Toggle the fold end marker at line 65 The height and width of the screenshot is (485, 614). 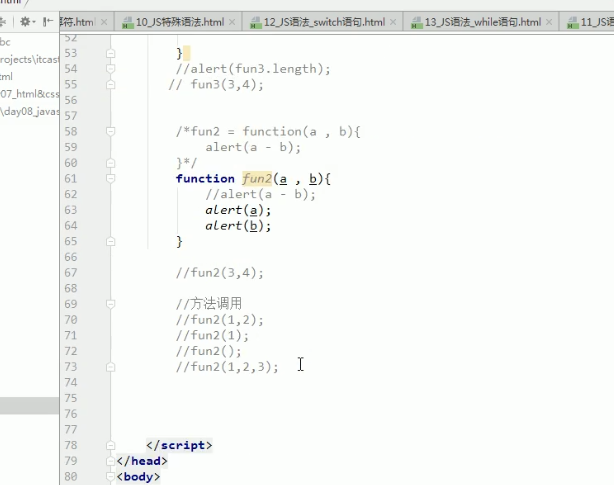[111, 242]
